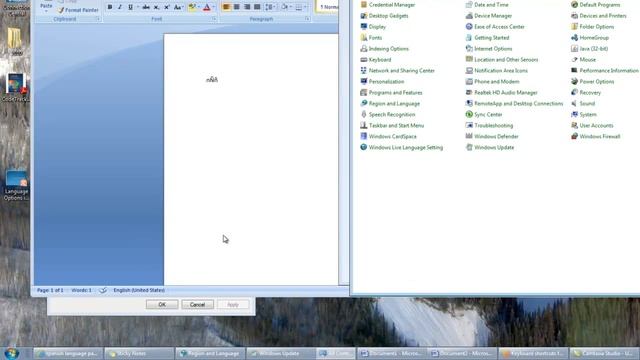The image size is (640, 360).
Task: Click the Device Manager icon
Action: tap(469, 16)
